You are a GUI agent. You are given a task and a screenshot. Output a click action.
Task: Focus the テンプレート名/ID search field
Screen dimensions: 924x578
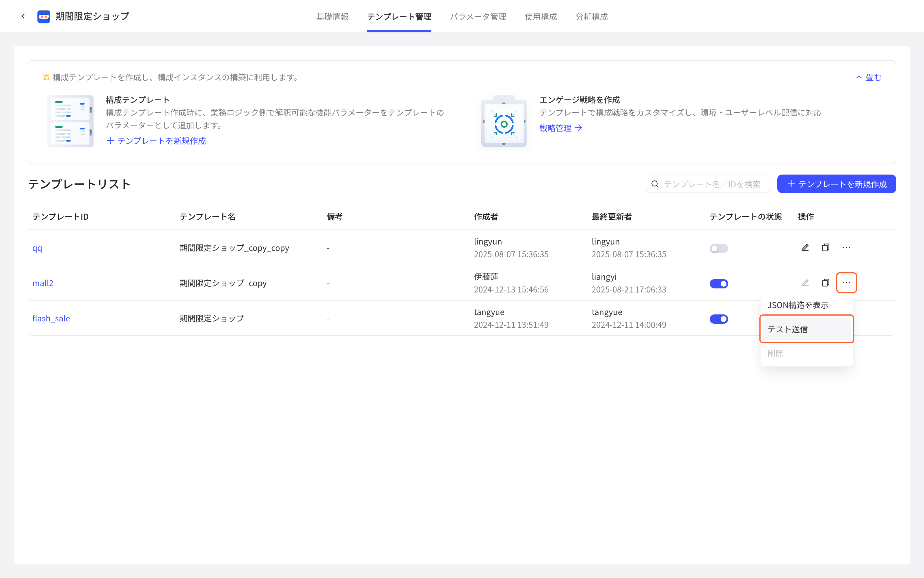(x=707, y=184)
